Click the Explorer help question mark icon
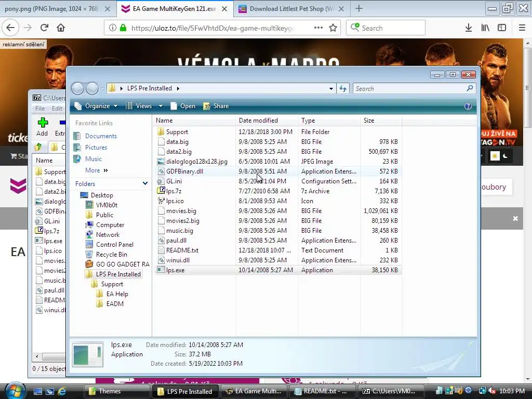Viewport: 532px width, 399px height. [468, 106]
